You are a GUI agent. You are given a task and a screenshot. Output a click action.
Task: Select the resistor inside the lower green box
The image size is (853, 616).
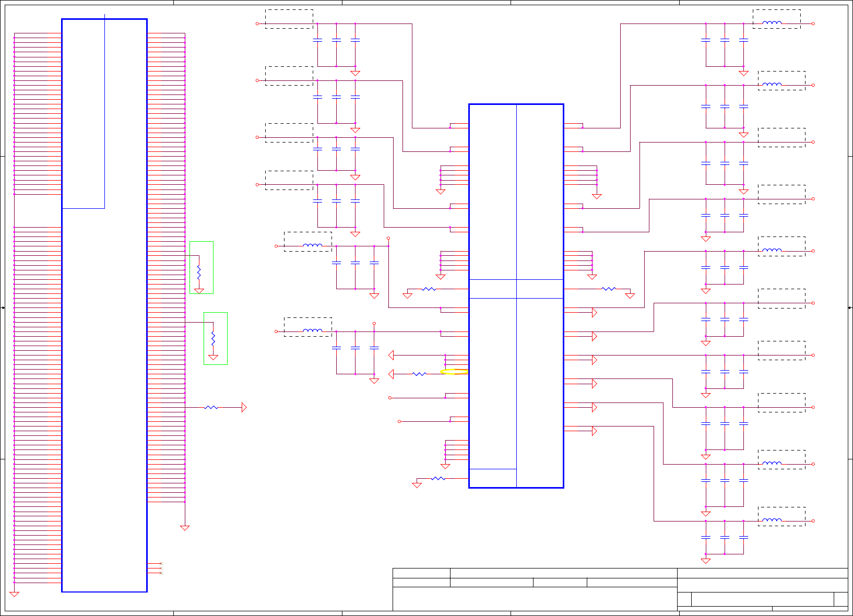coord(213,338)
